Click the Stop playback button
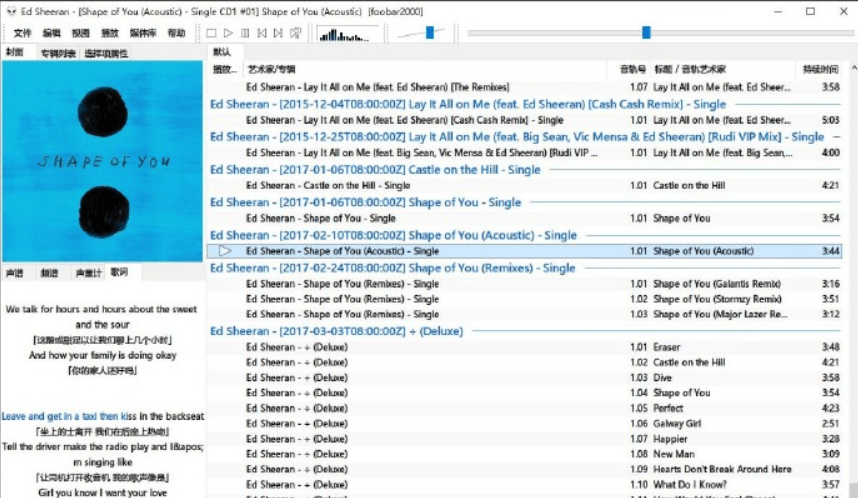The width and height of the screenshot is (858, 498). 211,33
